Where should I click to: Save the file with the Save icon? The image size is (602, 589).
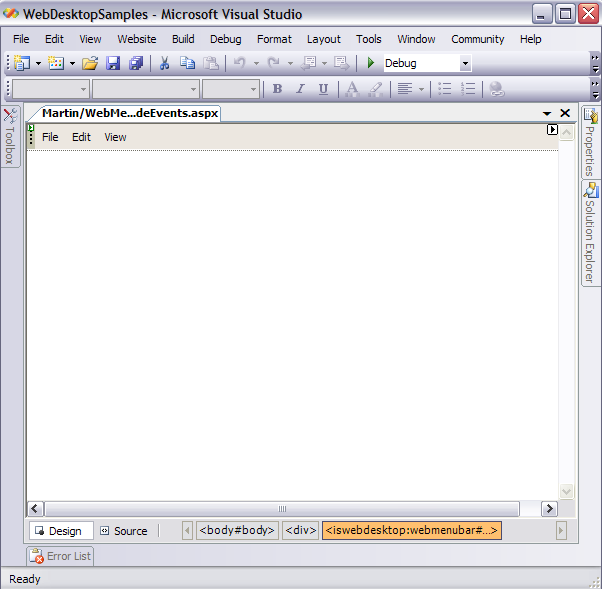[113, 63]
